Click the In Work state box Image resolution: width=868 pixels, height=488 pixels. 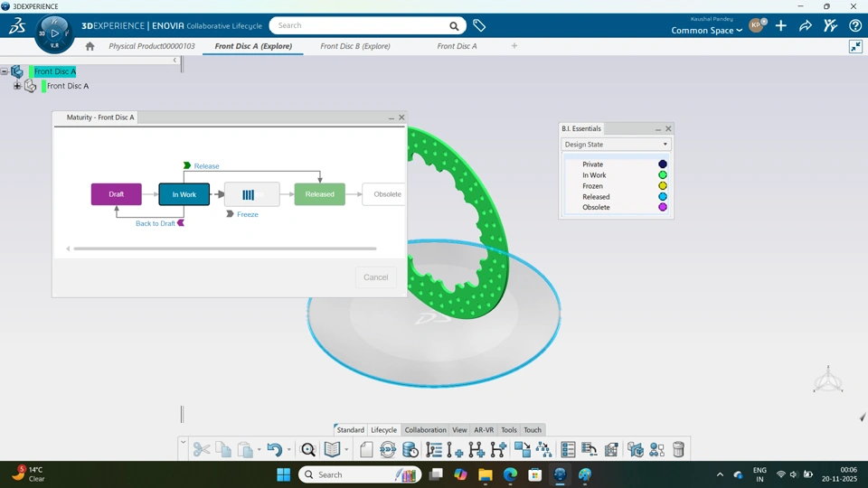(x=184, y=194)
